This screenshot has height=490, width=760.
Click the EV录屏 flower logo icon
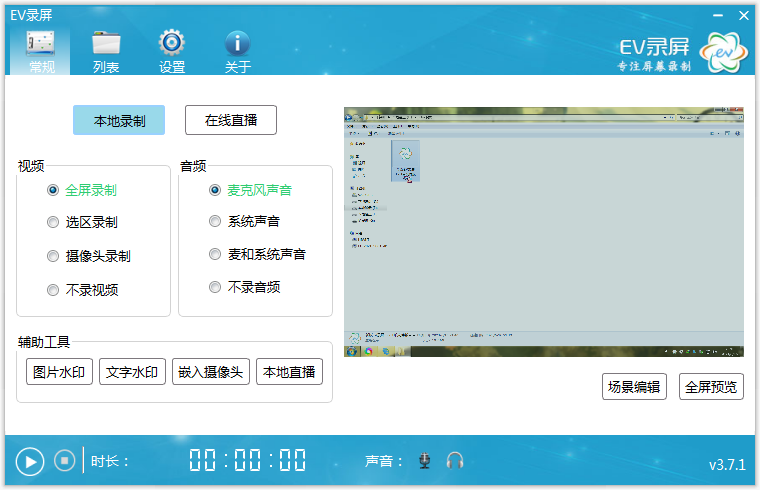click(x=724, y=53)
